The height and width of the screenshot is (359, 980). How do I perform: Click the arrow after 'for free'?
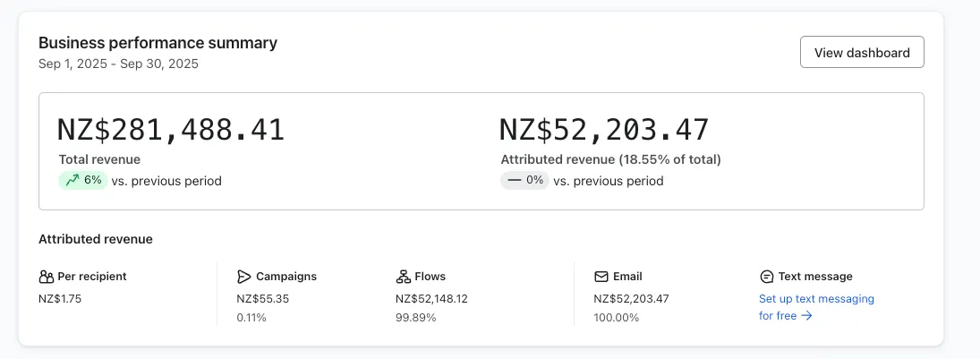point(807,316)
